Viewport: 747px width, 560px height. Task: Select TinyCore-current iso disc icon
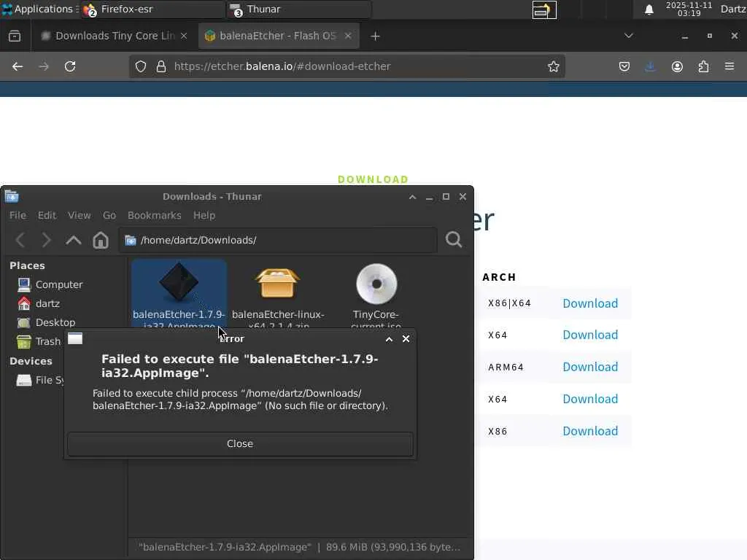click(x=376, y=284)
